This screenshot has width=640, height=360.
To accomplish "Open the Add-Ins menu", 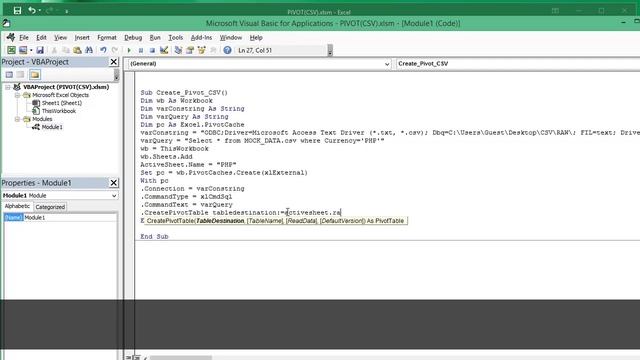I will (201, 38).
